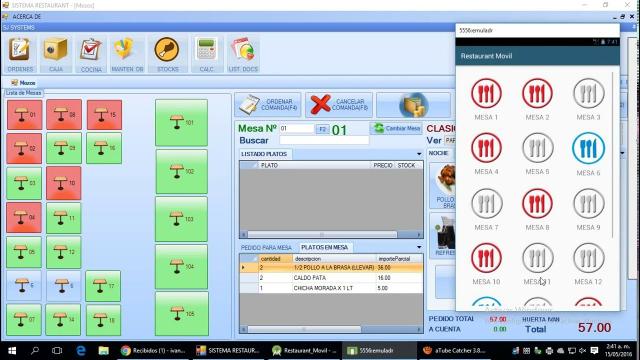Open the CAJA safe icon
This screenshot has height=360, width=640.
(x=56, y=54)
